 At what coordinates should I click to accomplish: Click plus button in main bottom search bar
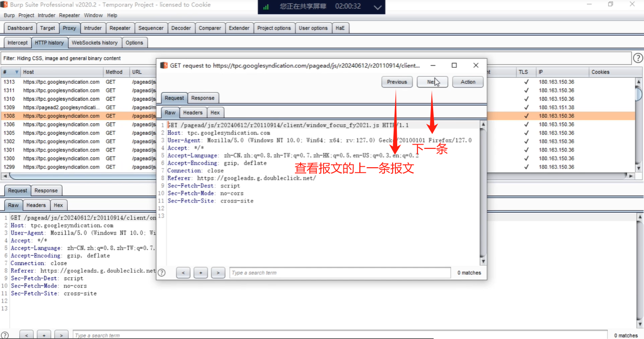[44, 335]
